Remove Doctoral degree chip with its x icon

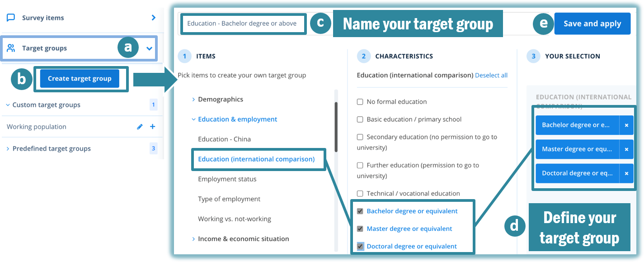(626, 173)
